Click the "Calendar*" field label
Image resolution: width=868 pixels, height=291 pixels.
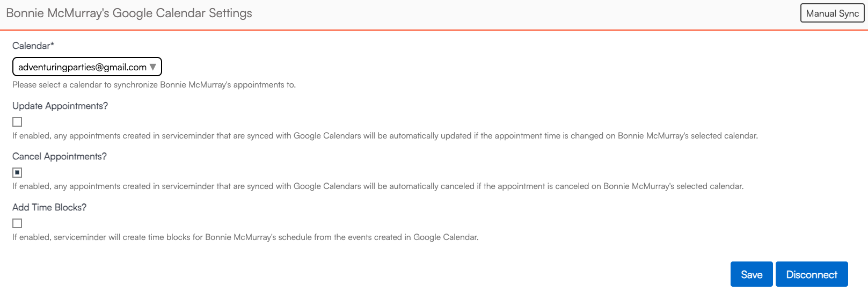[31, 46]
